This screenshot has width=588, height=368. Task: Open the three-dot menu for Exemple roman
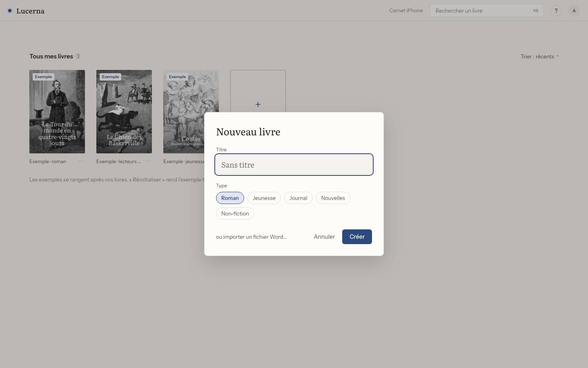pos(81,161)
